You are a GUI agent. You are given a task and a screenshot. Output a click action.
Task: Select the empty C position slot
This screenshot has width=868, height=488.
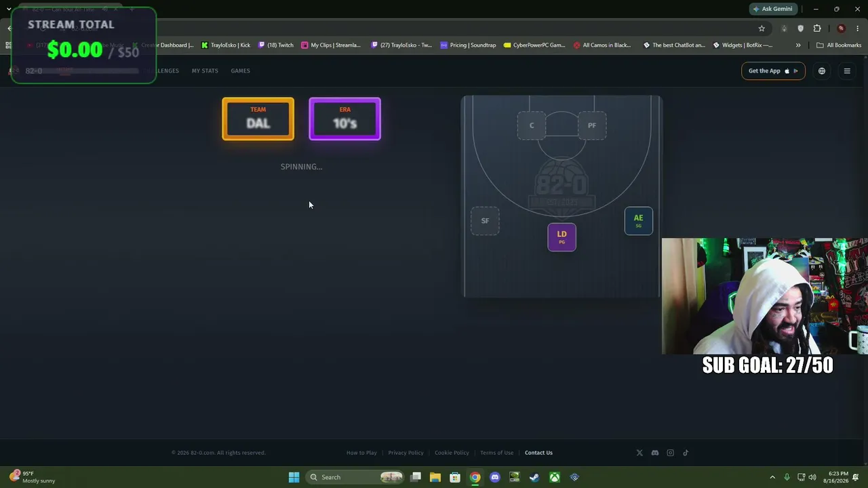point(532,125)
